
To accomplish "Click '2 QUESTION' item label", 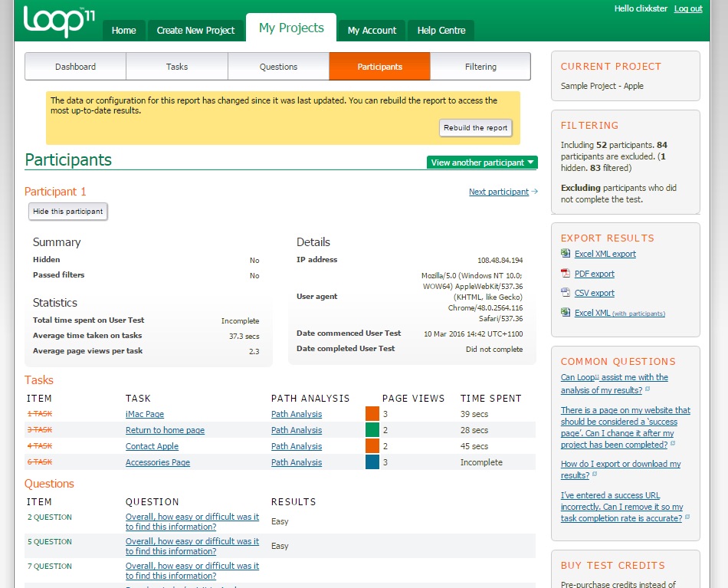I will click(x=49, y=517).
